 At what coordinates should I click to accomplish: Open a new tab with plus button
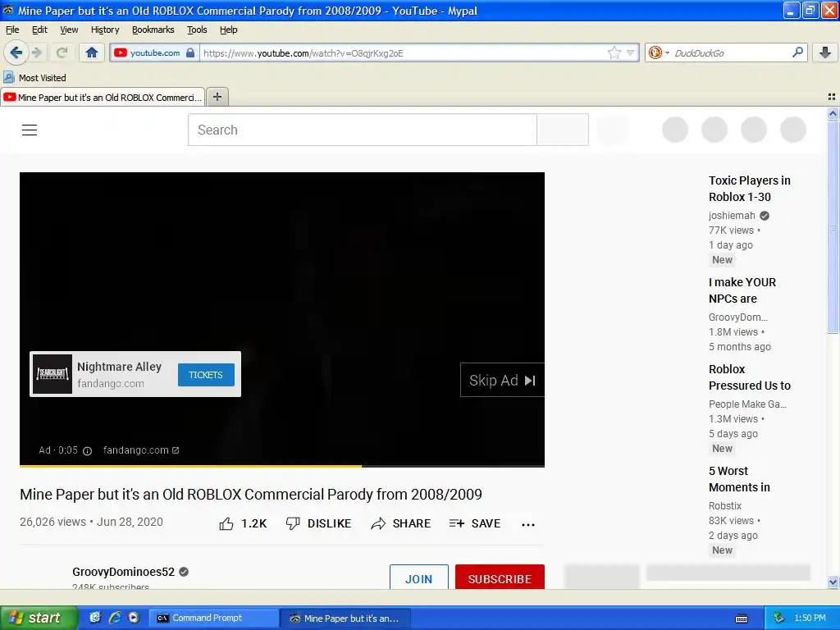[217, 97]
